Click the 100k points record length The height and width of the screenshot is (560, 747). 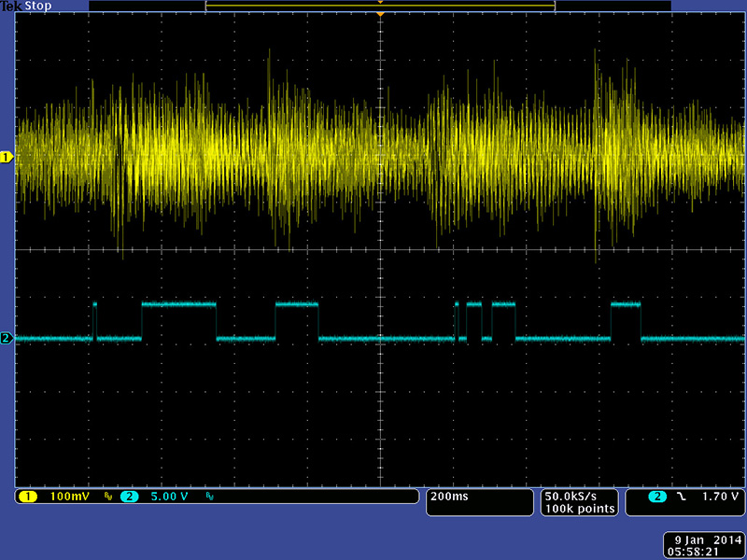(580, 509)
